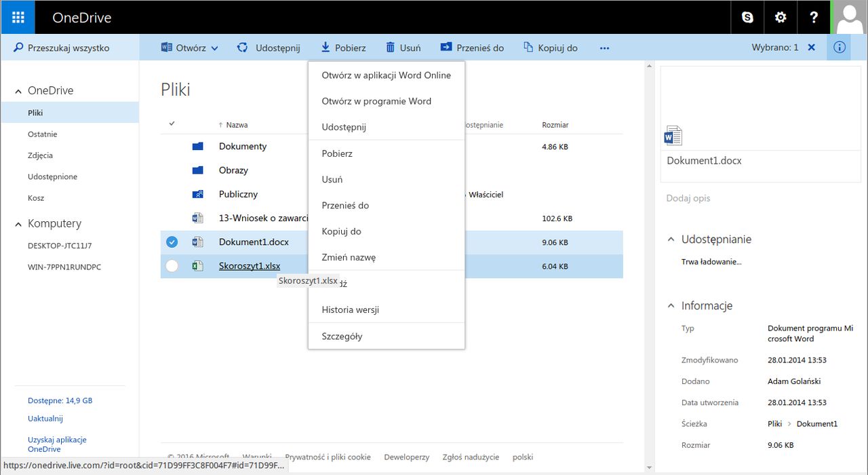
Task: Open Historia wersji menu entry
Action: [x=387, y=309]
